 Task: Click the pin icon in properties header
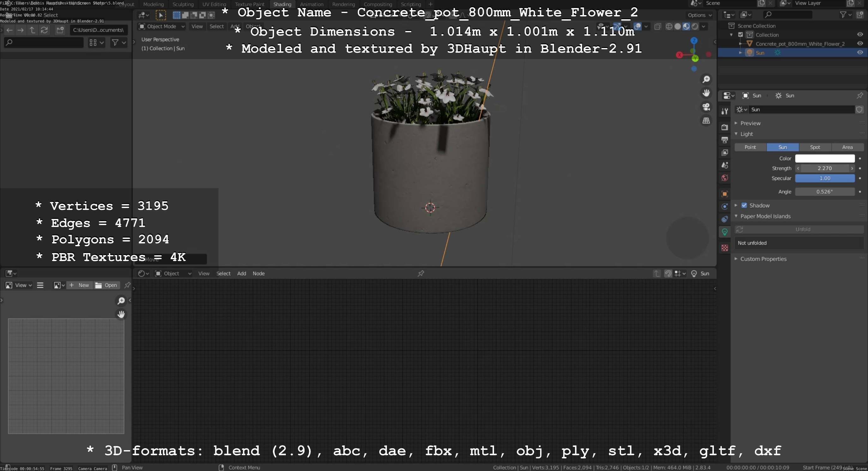(x=859, y=96)
